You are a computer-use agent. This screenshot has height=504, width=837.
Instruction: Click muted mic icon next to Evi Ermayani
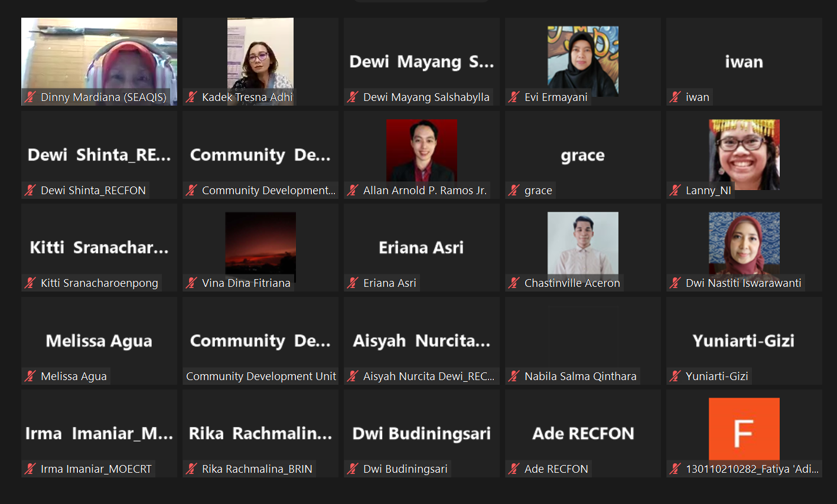(514, 97)
